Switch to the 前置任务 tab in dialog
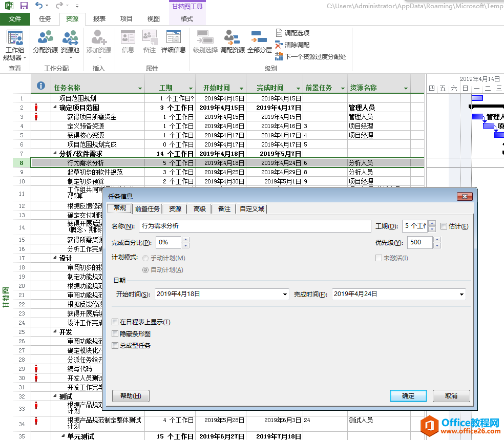Viewport: 504px width, 440px height. (x=148, y=209)
